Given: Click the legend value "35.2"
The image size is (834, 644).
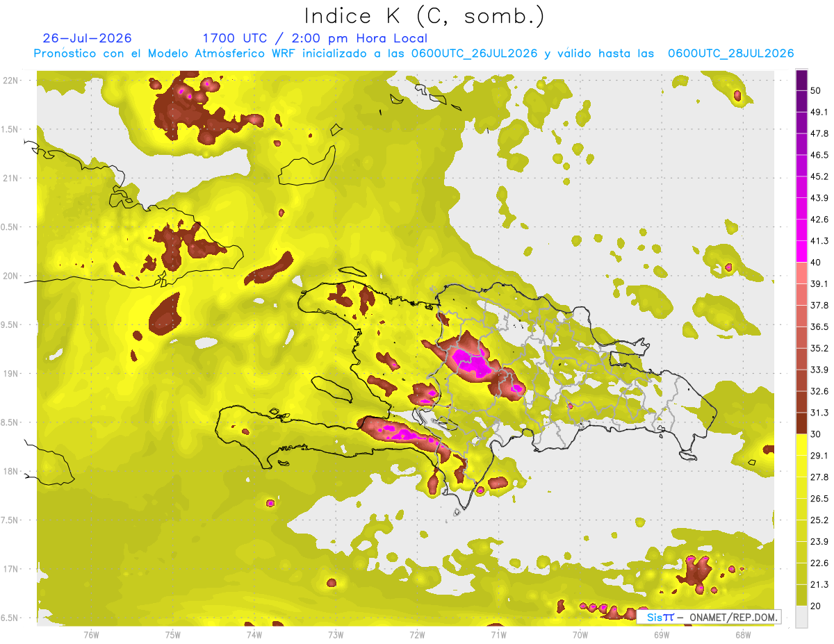Looking at the screenshot, I should tap(819, 348).
